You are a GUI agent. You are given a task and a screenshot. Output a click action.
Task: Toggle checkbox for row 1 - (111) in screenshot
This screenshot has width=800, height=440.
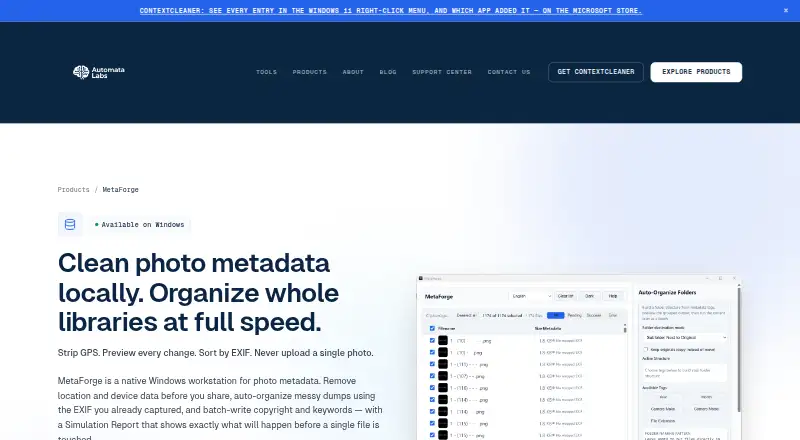click(x=432, y=364)
